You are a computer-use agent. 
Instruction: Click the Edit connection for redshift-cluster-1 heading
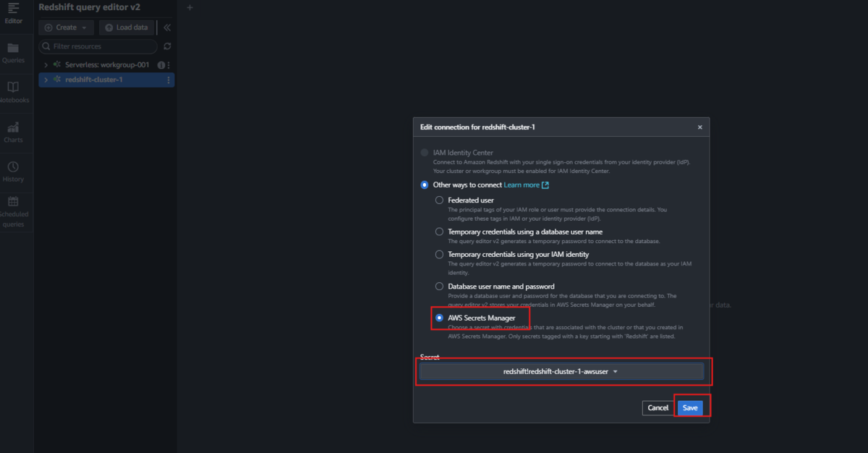[x=478, y=127]
